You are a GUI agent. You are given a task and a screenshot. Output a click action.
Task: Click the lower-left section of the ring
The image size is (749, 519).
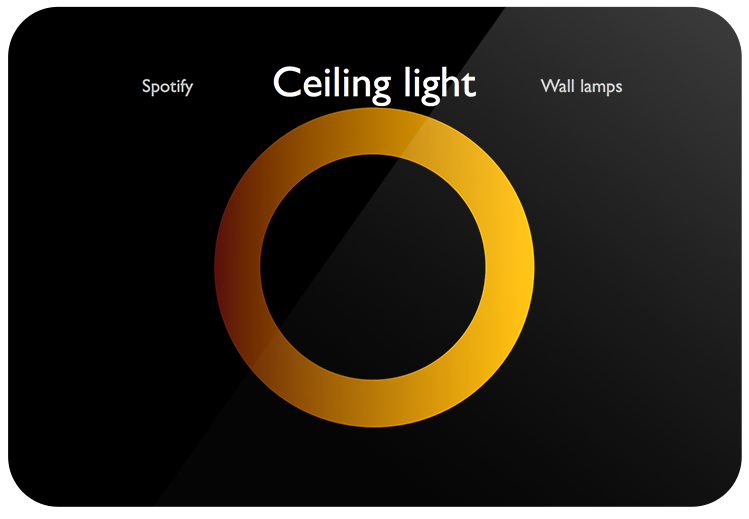tap(277, 363)
